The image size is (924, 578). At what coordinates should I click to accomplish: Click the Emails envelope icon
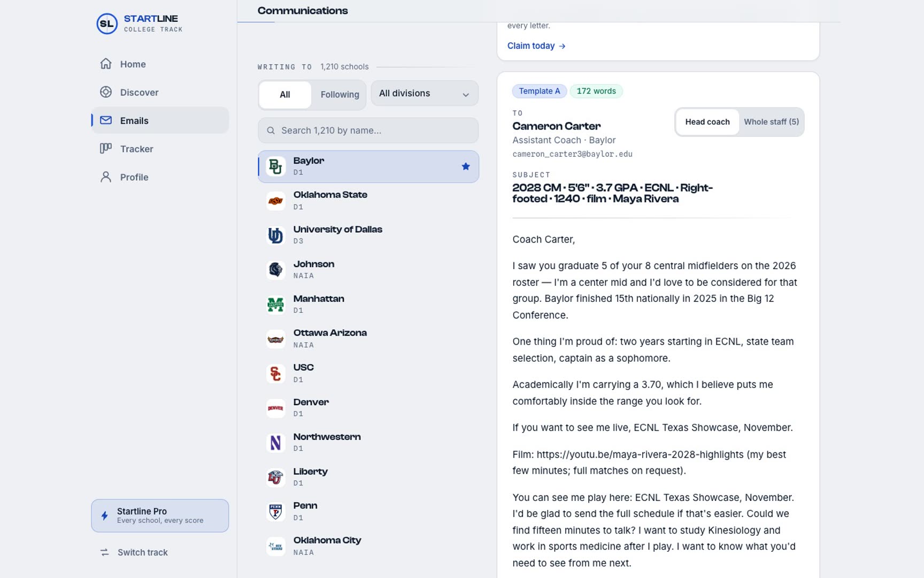106,120
